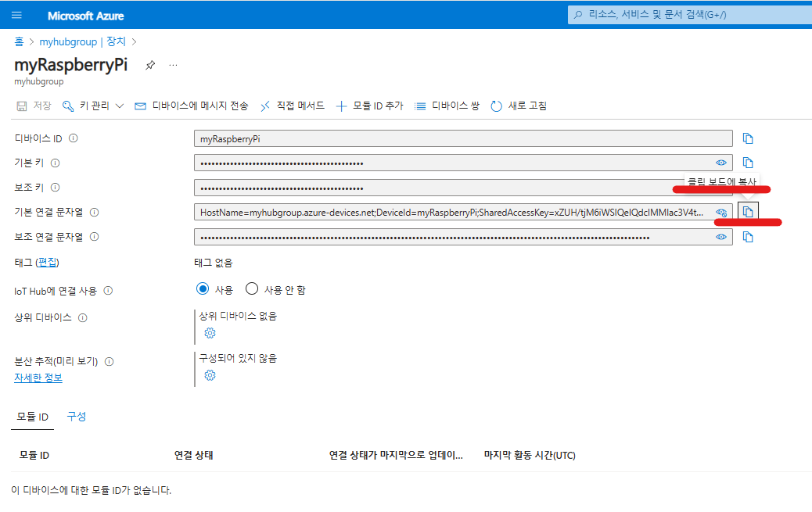Focus the Azure resource search box

click(x=690, y=15)
